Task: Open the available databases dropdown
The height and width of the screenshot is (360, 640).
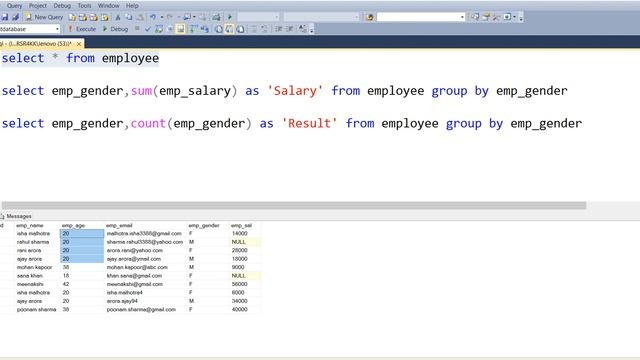Action: pyautogui.click(x=57, y=29)
